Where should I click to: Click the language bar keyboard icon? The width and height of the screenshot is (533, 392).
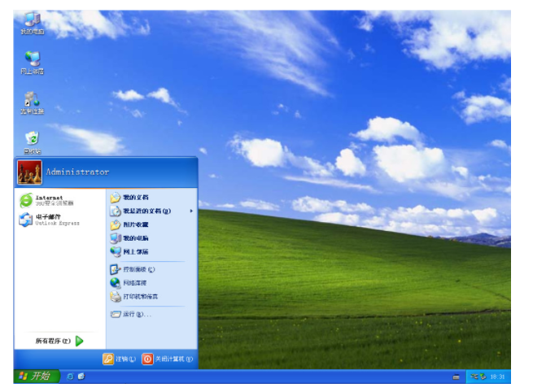457,377
